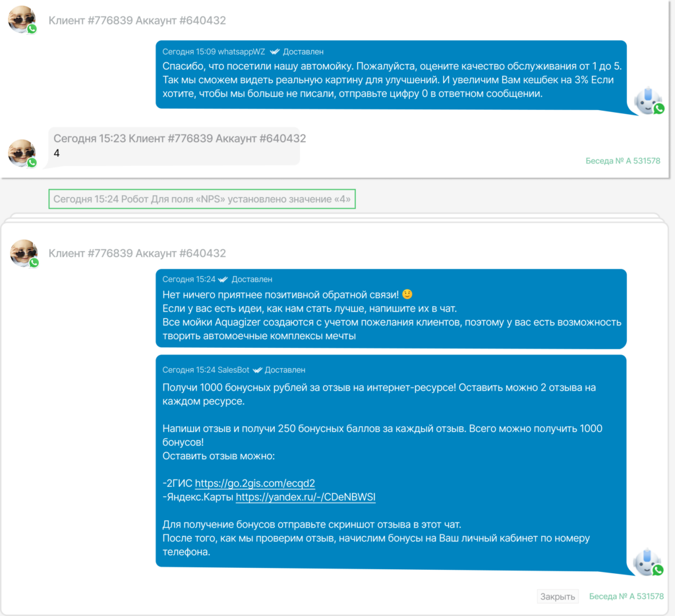Viewport: 675px width, 616px height.
Task: Open the 2GIS review link
Action: point(255,483)
